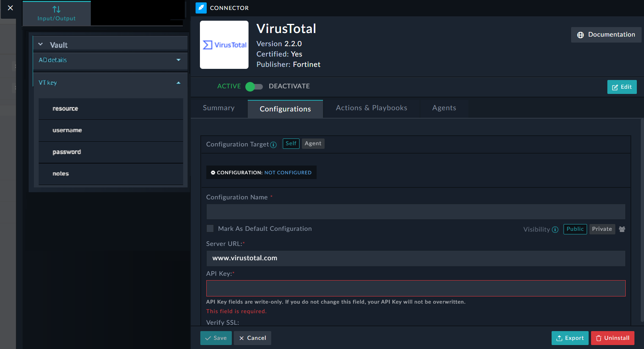Click the 'This field is required.' message
644x349 pixels.
[236, 311]
